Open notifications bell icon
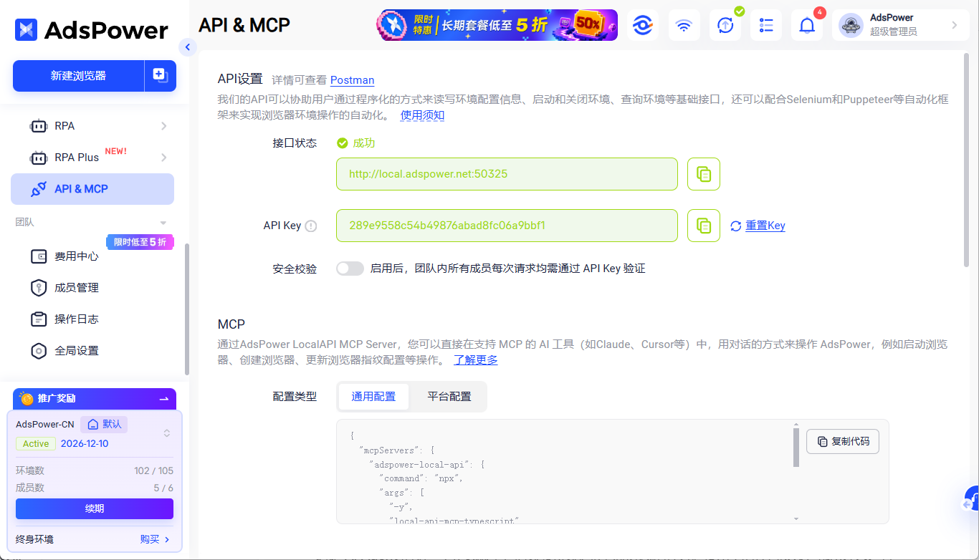Screen dimensions: 979x560 807,26
